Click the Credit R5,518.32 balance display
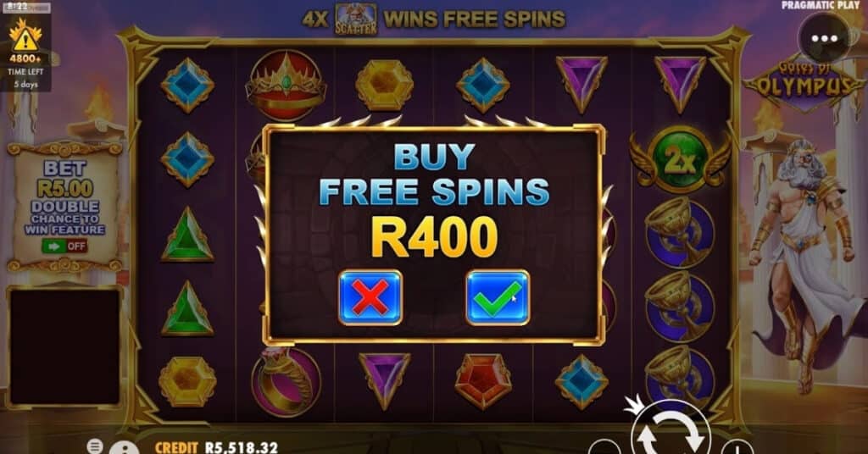The height and width of the screenshot is (454, 868). tap(216, 447)
